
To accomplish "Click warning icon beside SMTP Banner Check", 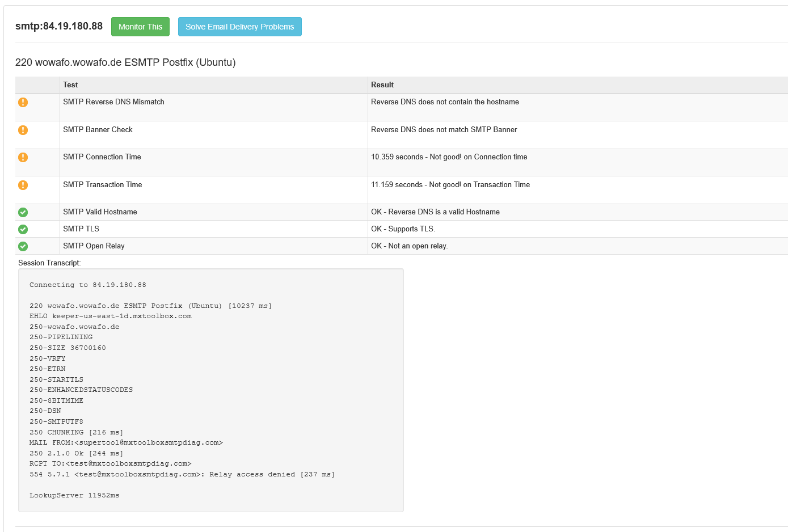I will 23,130.
